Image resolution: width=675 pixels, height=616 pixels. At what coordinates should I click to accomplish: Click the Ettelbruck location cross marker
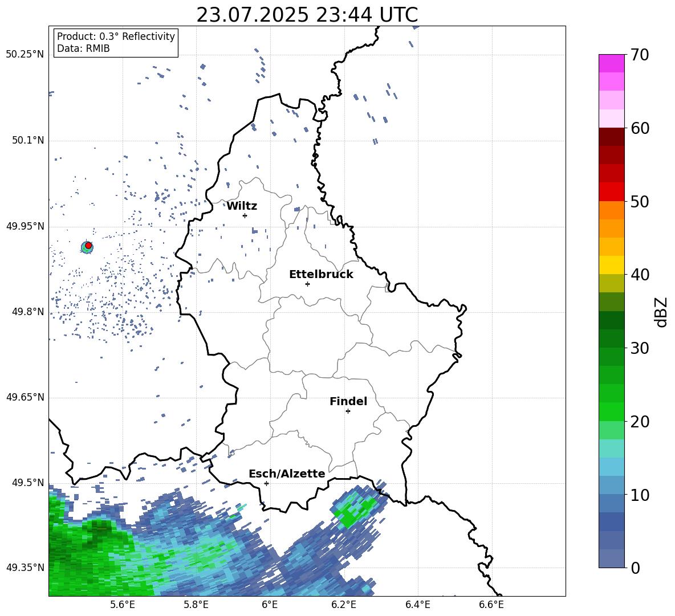coord(307,284)
